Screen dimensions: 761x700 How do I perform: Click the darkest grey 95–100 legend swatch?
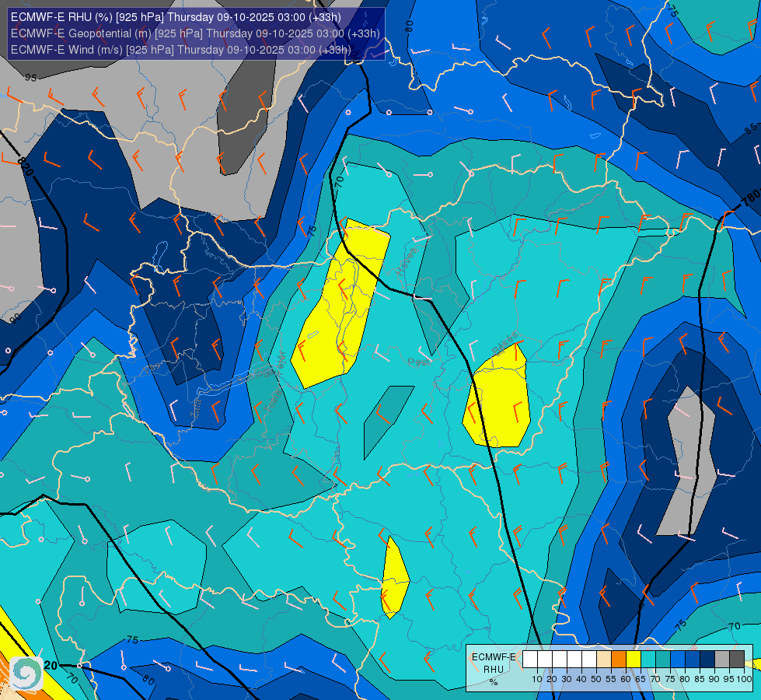737,660
